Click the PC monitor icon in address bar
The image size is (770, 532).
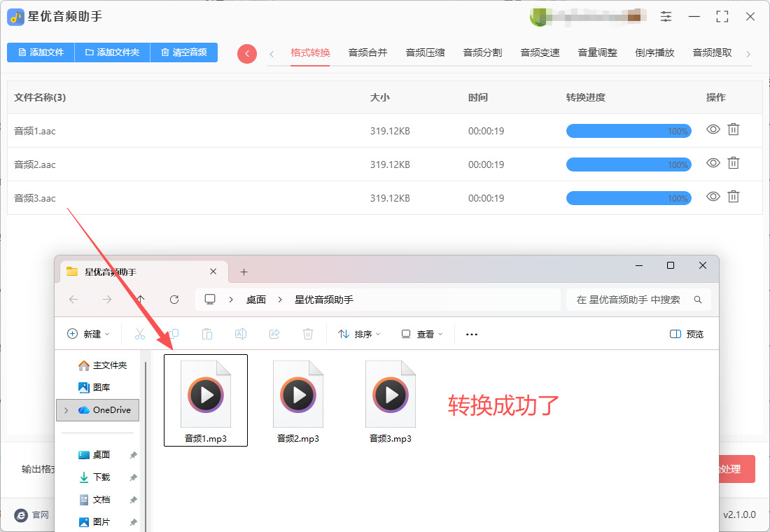[x=210, y=299]
